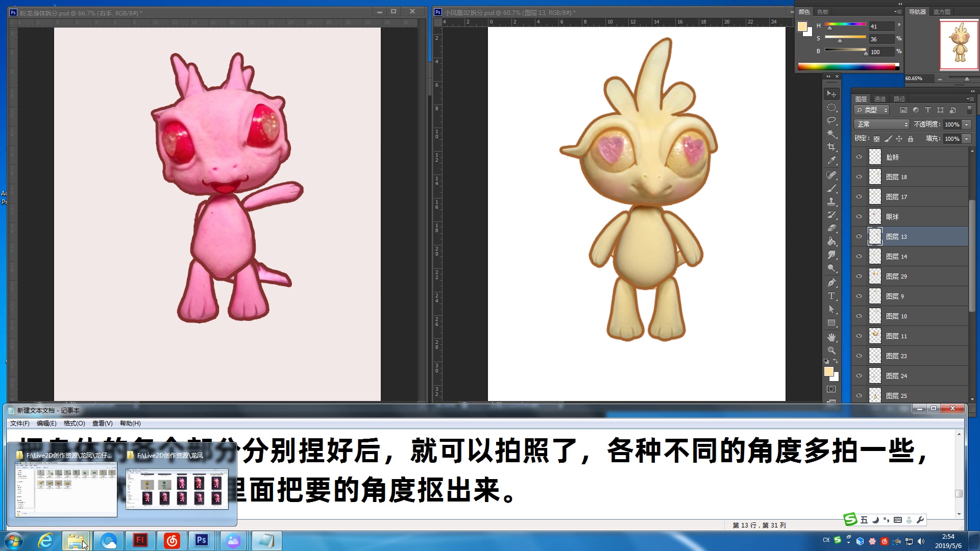Select the Magic Wand tool
The width and height of the screenshot is (980, 551).
tap(831, 134)
